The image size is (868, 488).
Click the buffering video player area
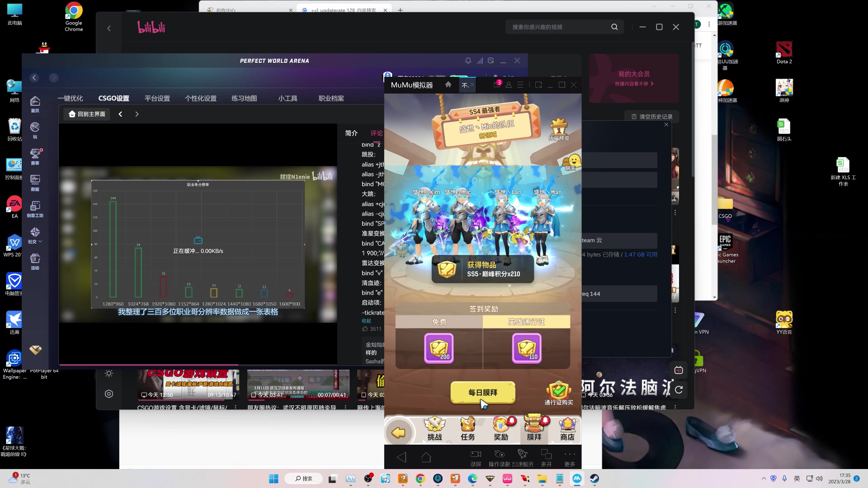pos(198,244)
